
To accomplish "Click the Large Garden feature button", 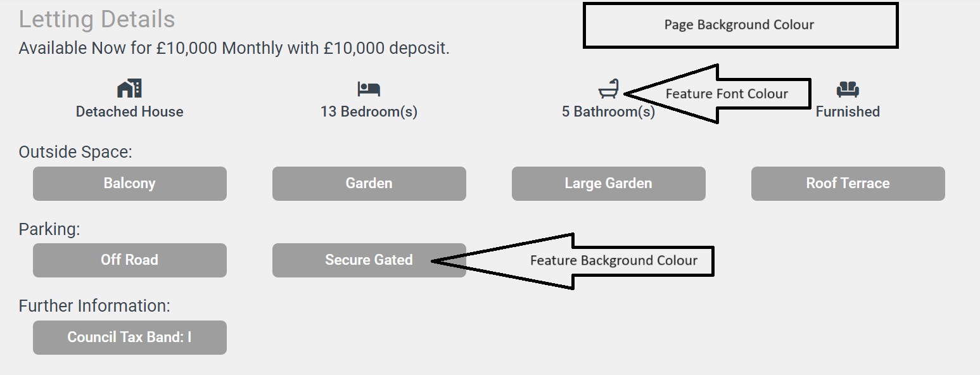I will click(608, 184).
